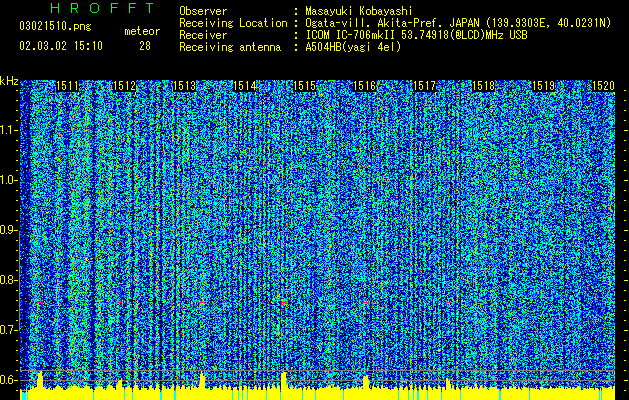Click the Receiving antenna field label
Screen dimensions: 629x400
pyautogui.click(x=230, y=47)
